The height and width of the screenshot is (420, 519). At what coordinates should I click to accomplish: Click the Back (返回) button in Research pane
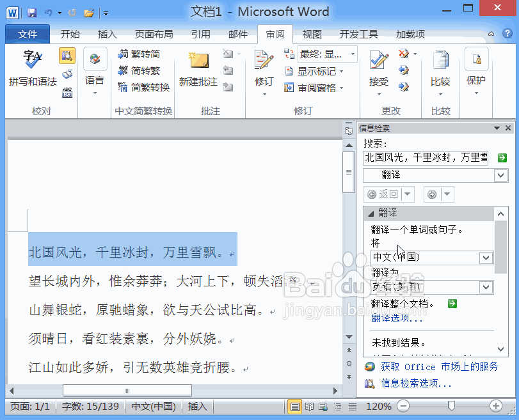pos(383,194)
